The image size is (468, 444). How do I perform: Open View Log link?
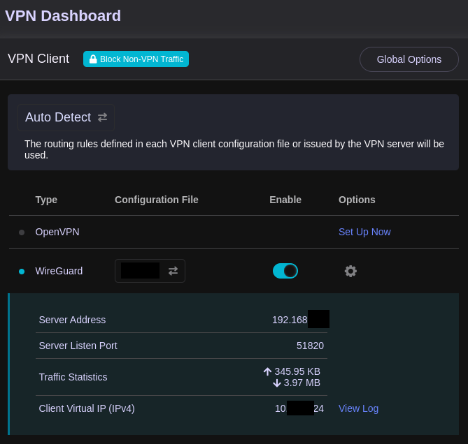(358, 409)
